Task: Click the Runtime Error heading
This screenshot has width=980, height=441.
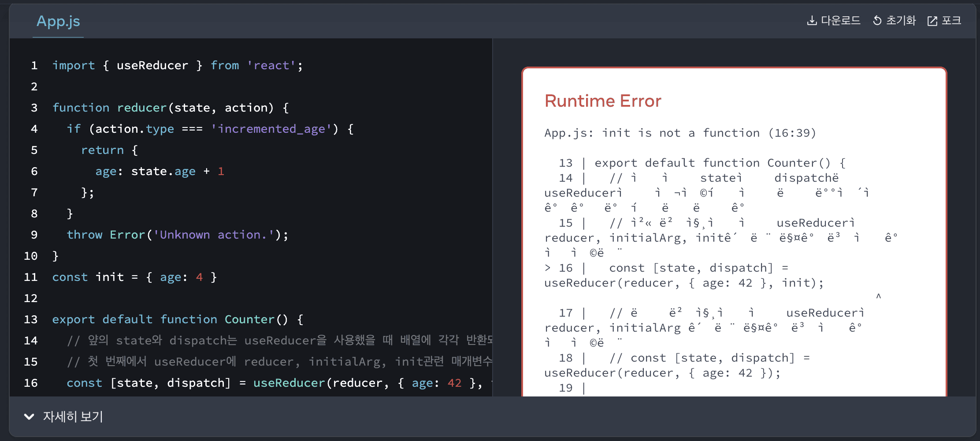Action: [x=602, y=101]
